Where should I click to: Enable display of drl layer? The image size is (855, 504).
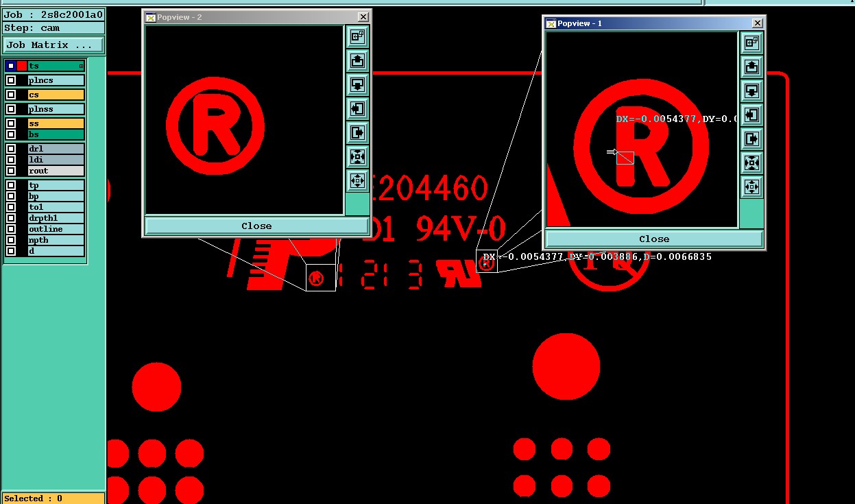pyautogui.click(x=11, y=149)
